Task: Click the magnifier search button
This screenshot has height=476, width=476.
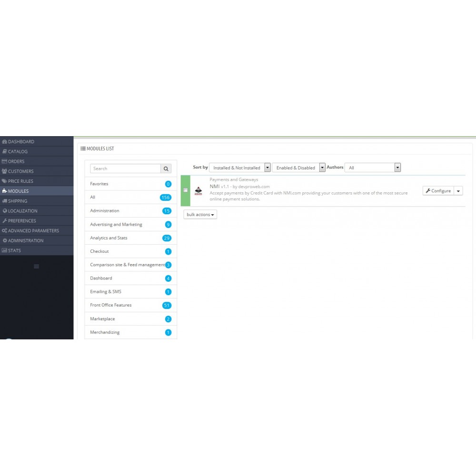Action: pyautogui.click(x=166, y=169)
